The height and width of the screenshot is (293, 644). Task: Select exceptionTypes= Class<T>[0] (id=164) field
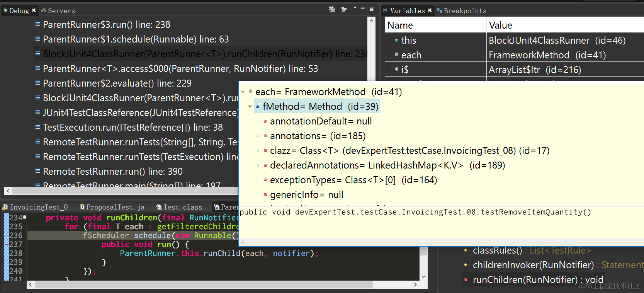(353, 180)
